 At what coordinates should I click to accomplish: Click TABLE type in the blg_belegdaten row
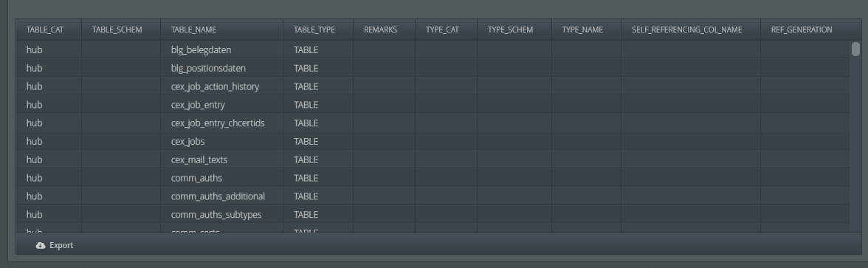point(306,50)
